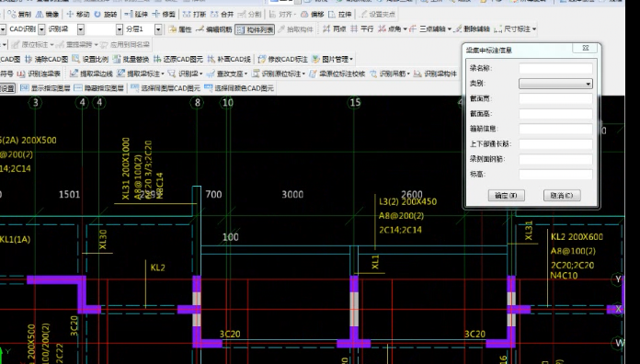Click the L3(2) 200X450 beam annotation

pyautogui.click(x=407, y=201)
